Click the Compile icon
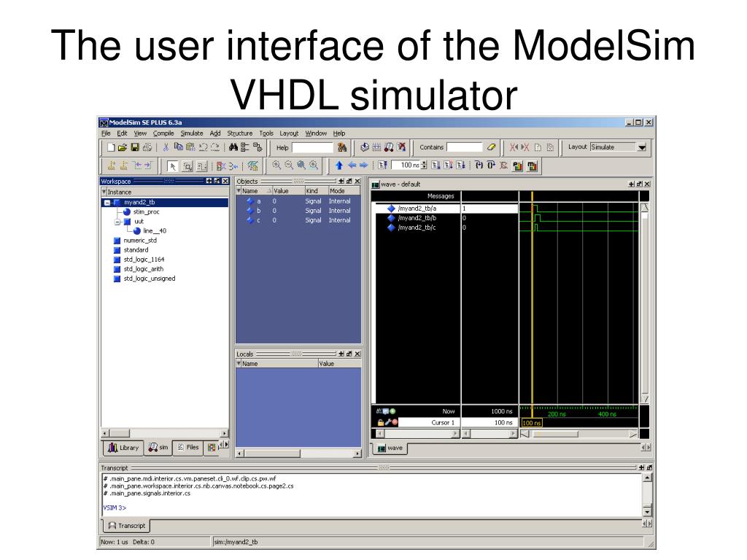The height and width of the screenshot is (560, 747). click(x=365, y=147)
